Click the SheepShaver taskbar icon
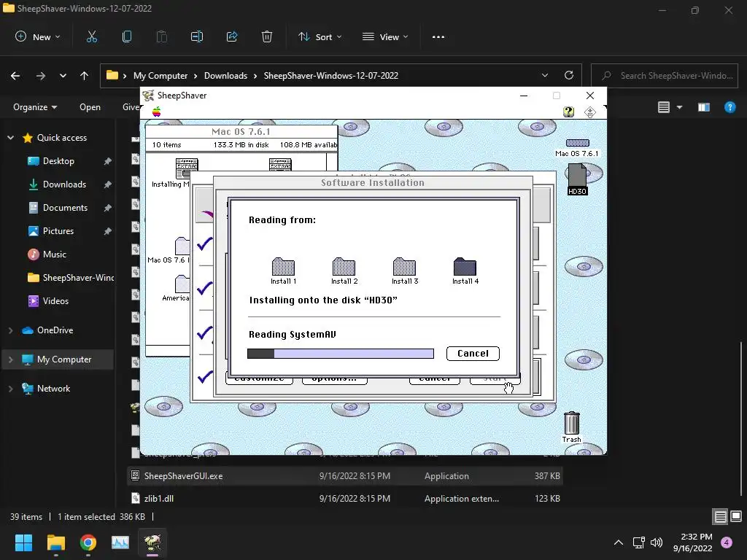The height and width of the screenshot is (560, 747). (x=152, y=542)
